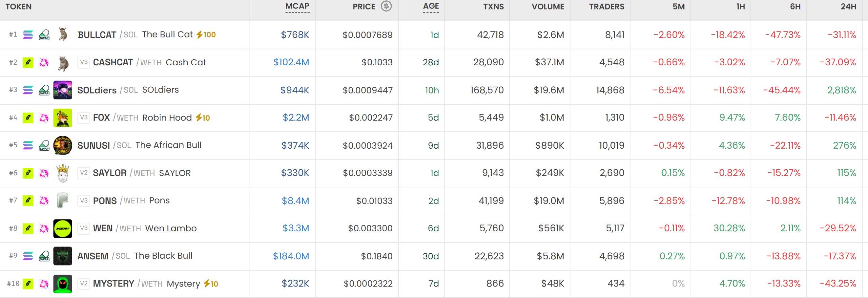The width and height of the screenshot is (868, 298).
Task: Sort the table by MCAP column header
Action: click(x=297, y=7)
